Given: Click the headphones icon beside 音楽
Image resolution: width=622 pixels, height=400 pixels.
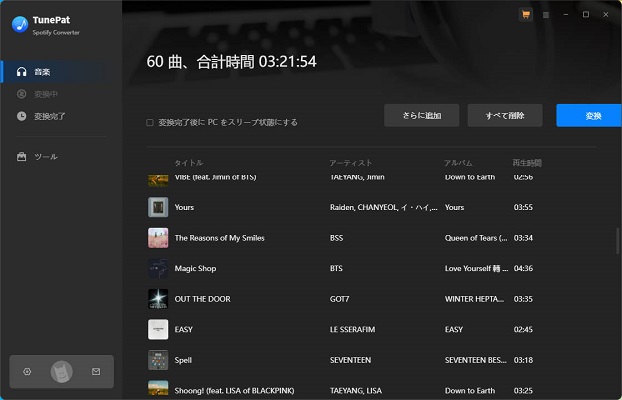Looking at the screenshot, I should point(21,72).
